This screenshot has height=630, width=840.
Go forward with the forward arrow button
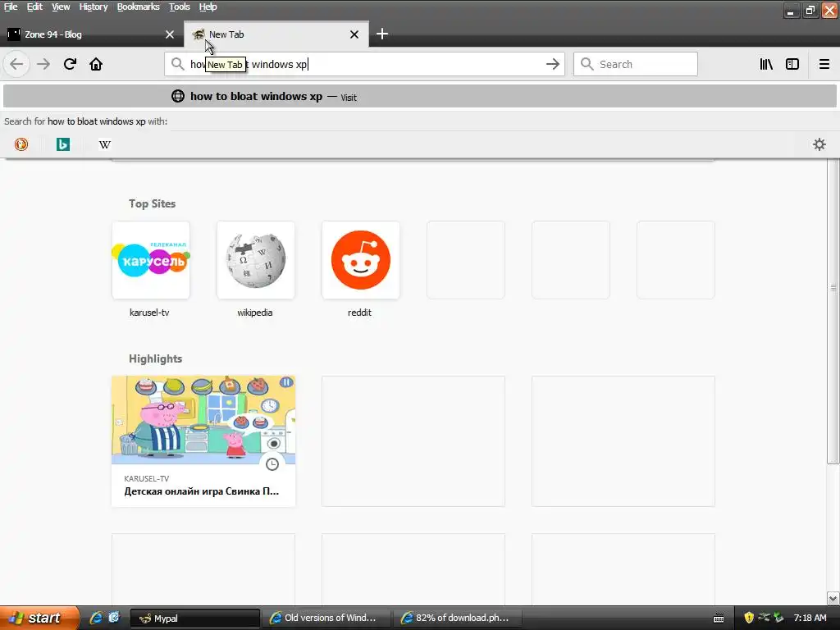coord(43,64)
